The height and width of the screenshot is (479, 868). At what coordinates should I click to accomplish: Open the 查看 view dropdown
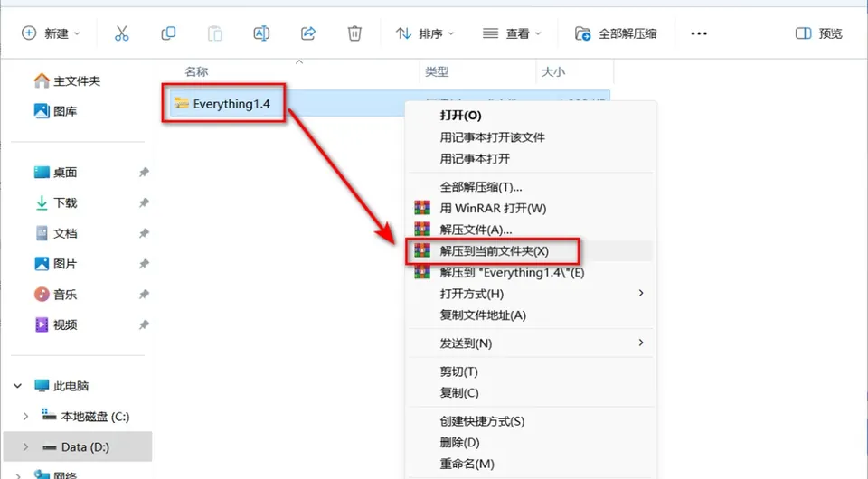click(x=512, y=33)
